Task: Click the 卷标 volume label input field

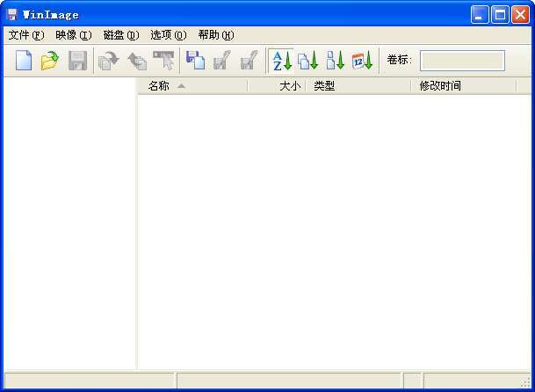Action: [462, 61]
